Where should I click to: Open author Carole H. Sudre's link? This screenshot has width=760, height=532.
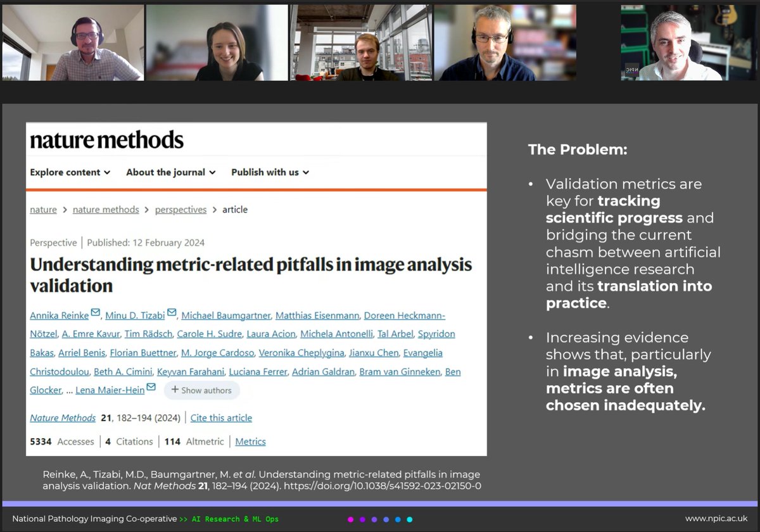click(x=209, y=334)
